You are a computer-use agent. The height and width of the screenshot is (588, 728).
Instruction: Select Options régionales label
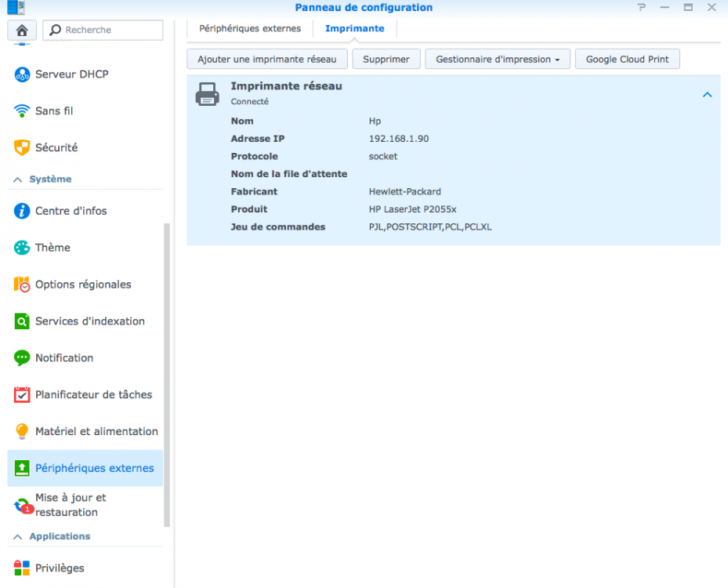click(x=83, y=285)
